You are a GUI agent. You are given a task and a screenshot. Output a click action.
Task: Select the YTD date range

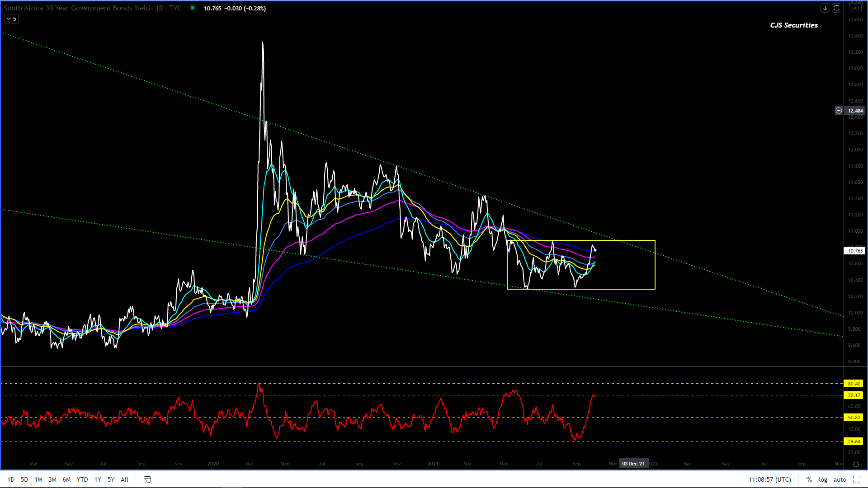pyautogui.click(x=82, y=479)
